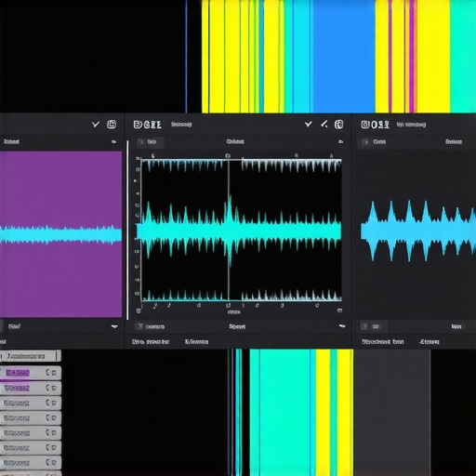The width and height of the screenshot is (476, 476).
Task: Click the crescent icon on the seventh track row
Action: coord(47,463)
